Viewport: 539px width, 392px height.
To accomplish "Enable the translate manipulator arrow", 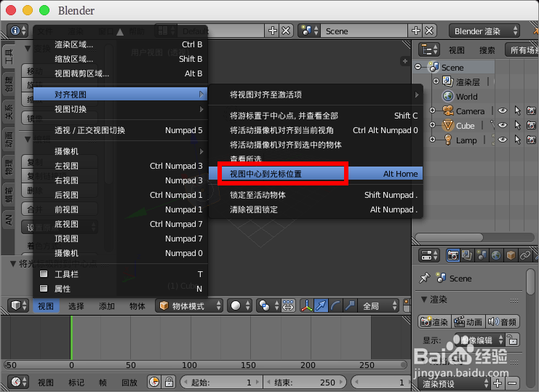I will point(321,305).
